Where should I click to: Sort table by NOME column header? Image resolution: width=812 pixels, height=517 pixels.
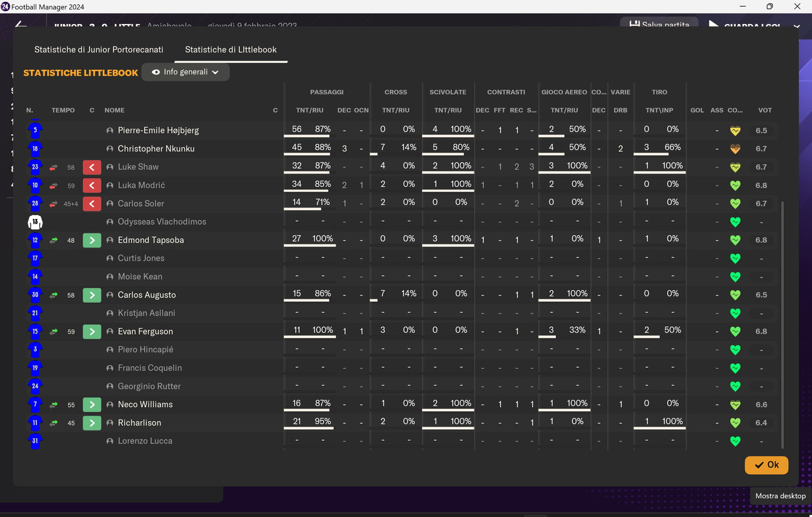coord(114,111)
